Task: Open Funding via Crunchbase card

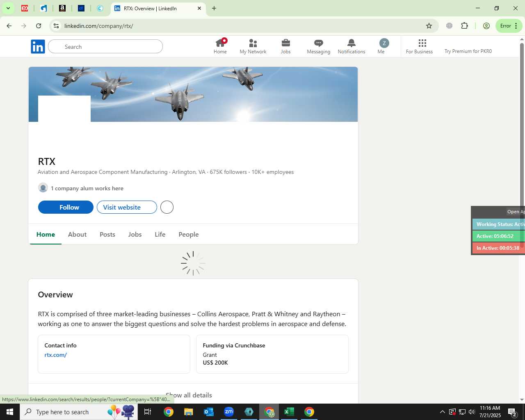Action: 272,354
